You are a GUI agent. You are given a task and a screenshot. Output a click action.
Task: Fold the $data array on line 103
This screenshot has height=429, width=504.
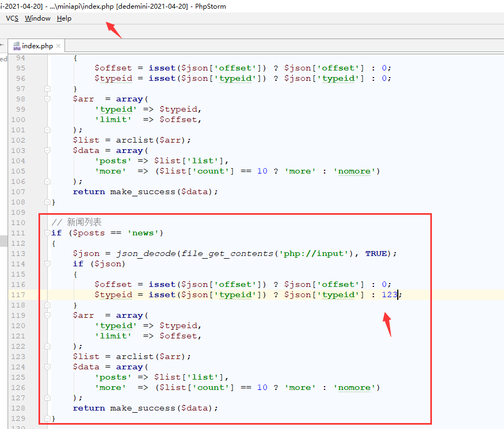coord(47,151)
